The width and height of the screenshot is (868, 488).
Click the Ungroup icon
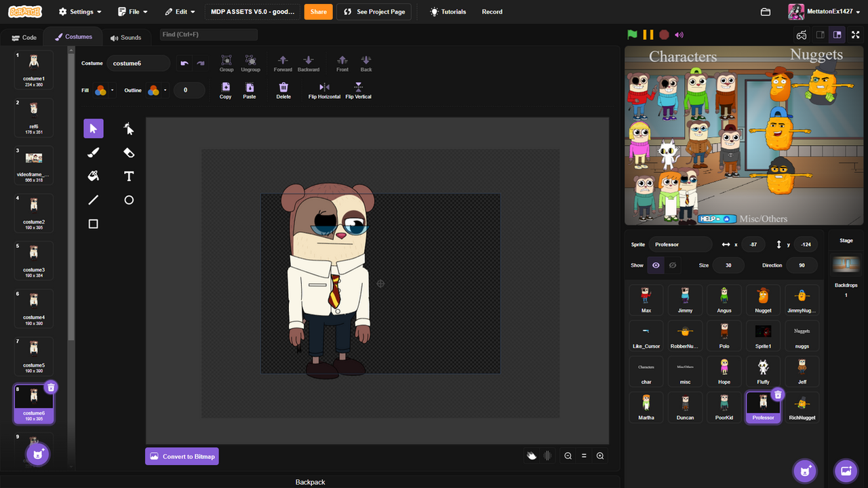[x=250, y=63]
